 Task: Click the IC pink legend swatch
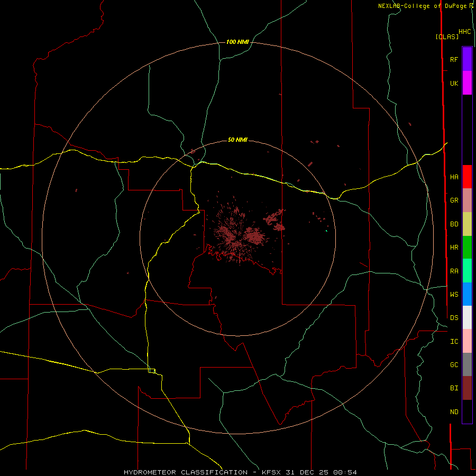tap(467, 341)
